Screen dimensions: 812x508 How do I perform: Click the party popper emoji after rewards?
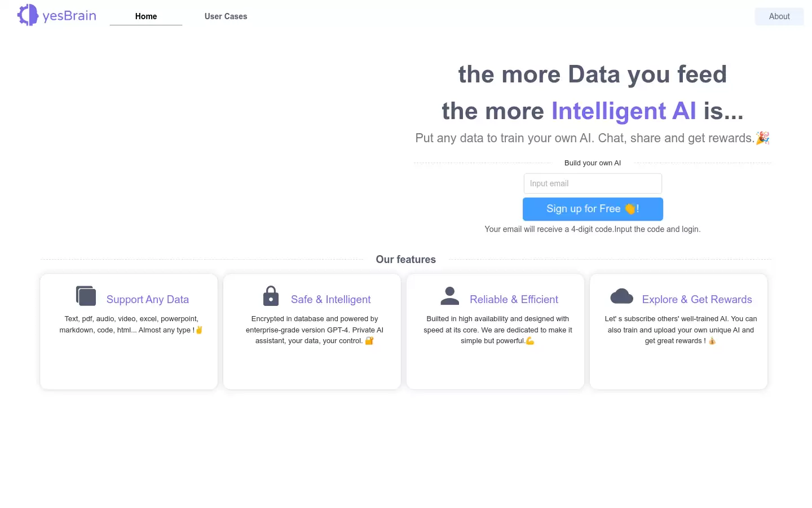[762, 138]
